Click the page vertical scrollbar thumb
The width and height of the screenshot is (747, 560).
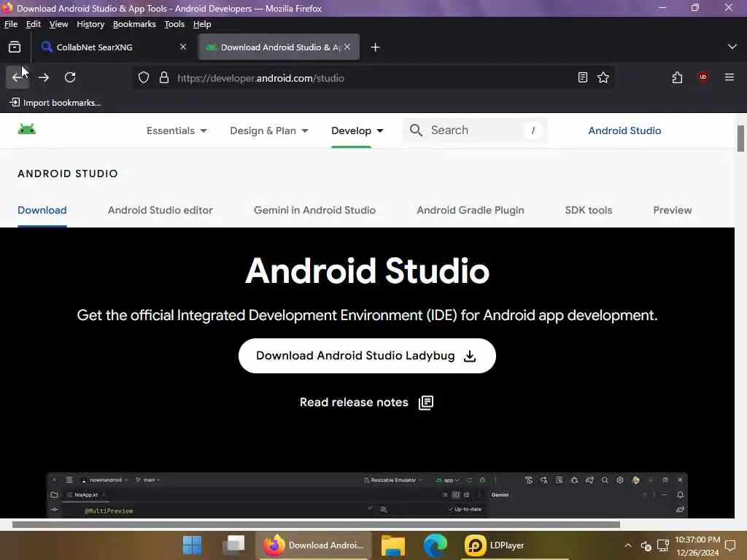click(x=740, y=139)
